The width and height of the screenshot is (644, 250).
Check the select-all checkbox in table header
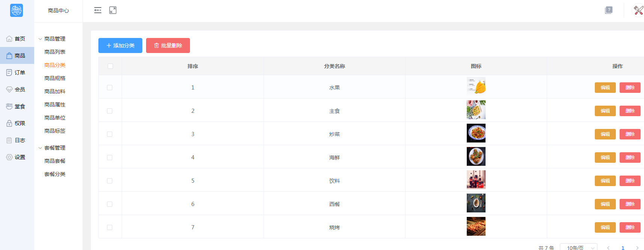point(110,66)
